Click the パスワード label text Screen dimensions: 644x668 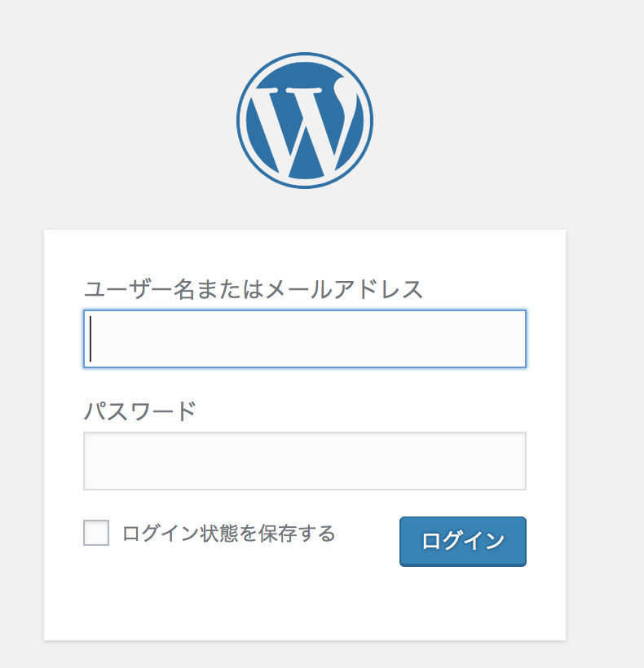[x=139, y=411]
